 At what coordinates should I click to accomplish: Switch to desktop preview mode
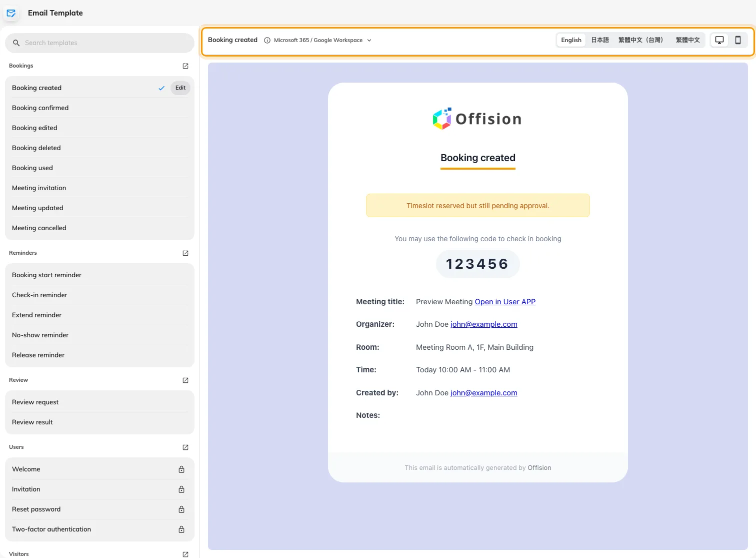pyautogui.click(x=719, y=40)
